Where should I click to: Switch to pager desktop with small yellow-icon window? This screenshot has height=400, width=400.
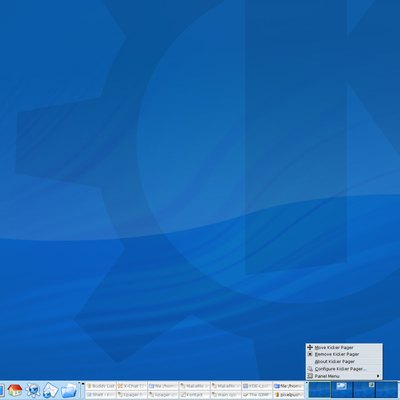pos(364,390)
